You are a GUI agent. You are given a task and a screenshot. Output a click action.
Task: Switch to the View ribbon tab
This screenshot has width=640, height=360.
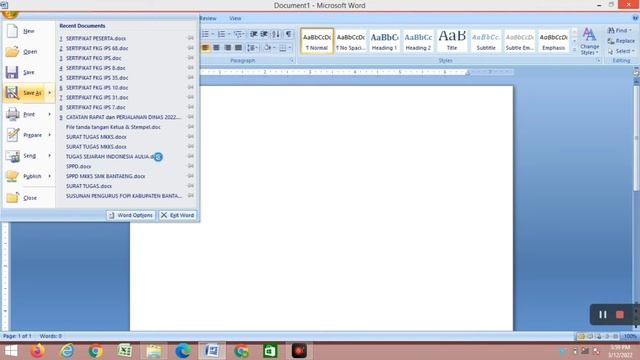coord(235,18)
